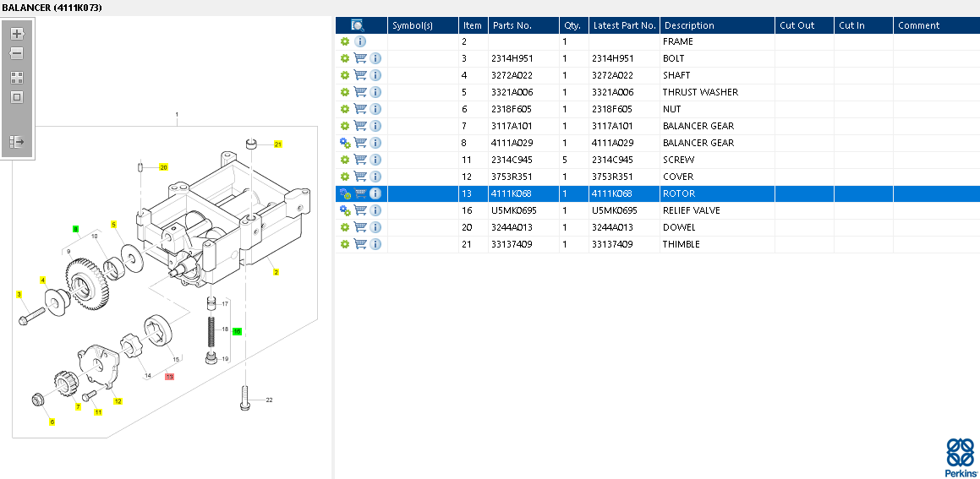980x479 pixels.
Task: Add BOLT 2314H951 to shopping cart
Action: 360,58
